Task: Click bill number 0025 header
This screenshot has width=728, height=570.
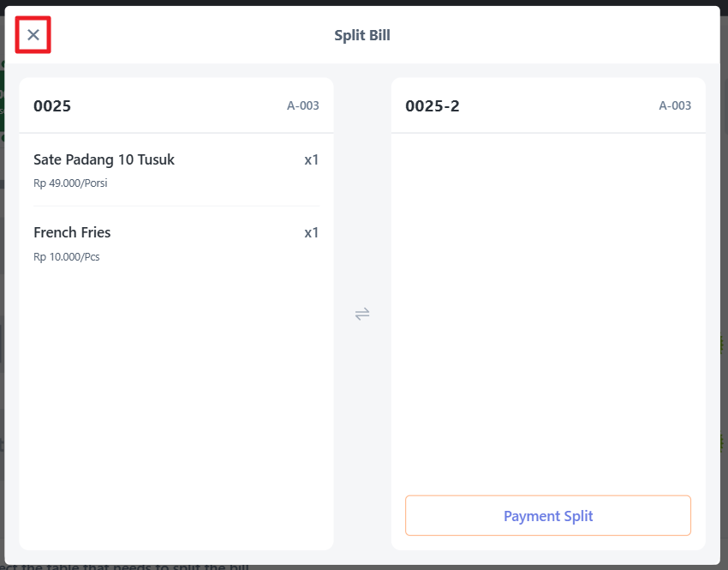Action: tap(52, 106)
